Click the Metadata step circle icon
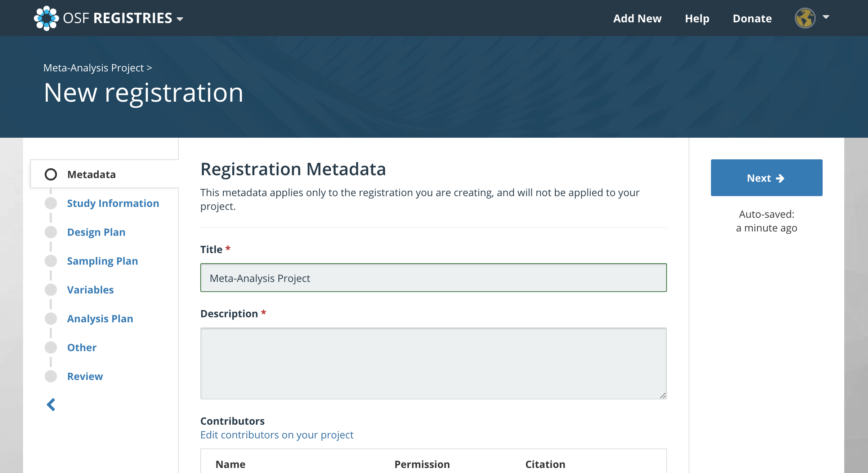Screen dimensions: 868x473 pyautogui.click(x=51, y=174)
